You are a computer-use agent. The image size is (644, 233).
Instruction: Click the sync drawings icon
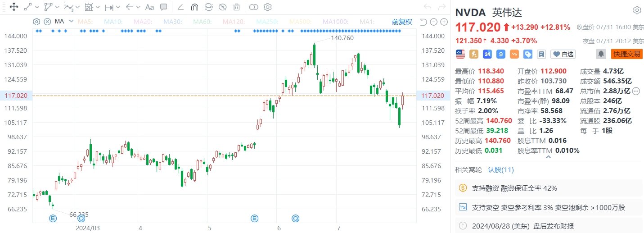[208, 7]
